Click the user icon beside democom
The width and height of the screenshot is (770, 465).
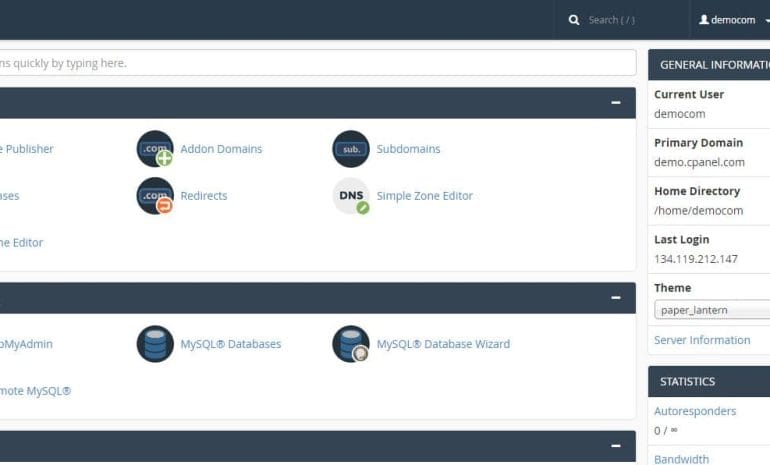coord(704,20)
